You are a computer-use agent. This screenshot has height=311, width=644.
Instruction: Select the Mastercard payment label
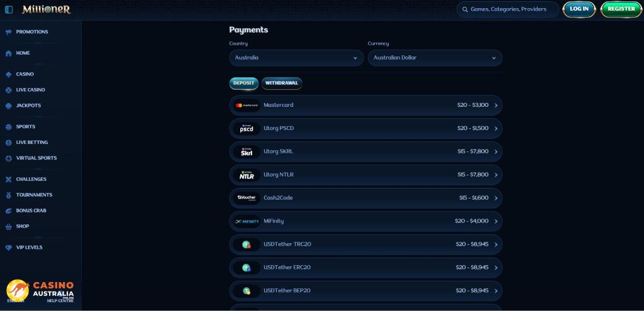pyautogui.click(x=279, y=105)
